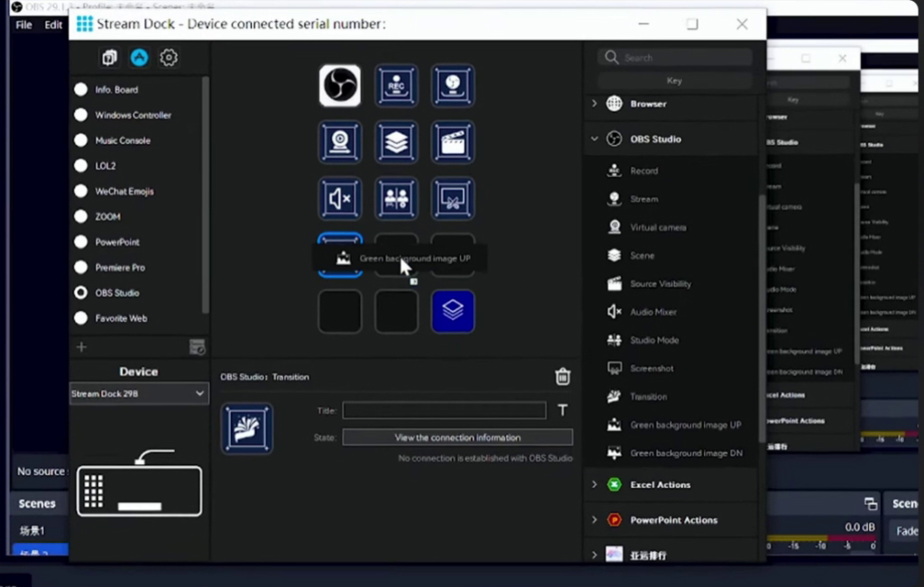Select the REC record key in grid

397,86
